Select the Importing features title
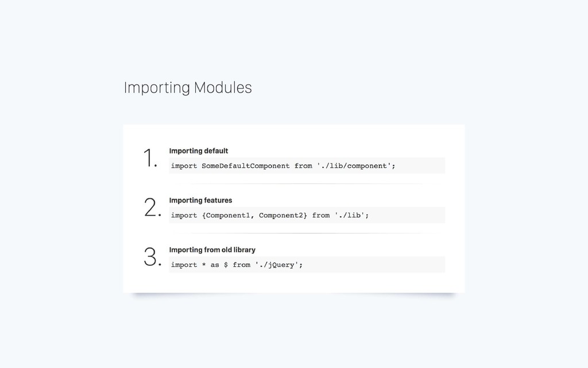The height and width of the screenshot is (368, 588). [200, 201]
